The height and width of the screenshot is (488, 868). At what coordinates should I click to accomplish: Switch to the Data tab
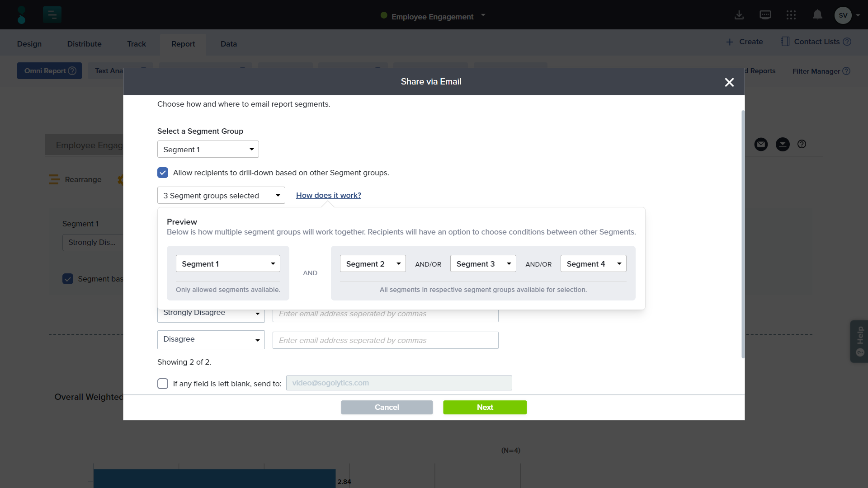[229, 44]
